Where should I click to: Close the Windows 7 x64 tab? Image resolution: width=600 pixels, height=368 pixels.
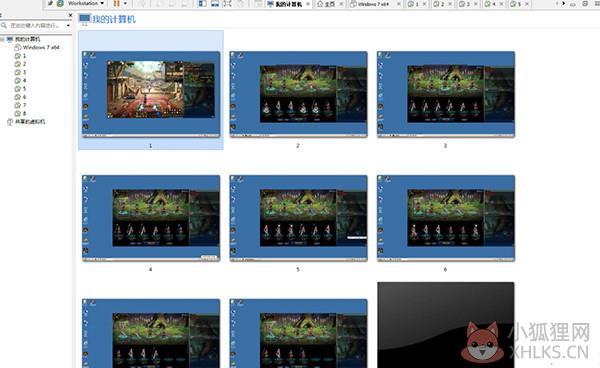tap(399, 4)
